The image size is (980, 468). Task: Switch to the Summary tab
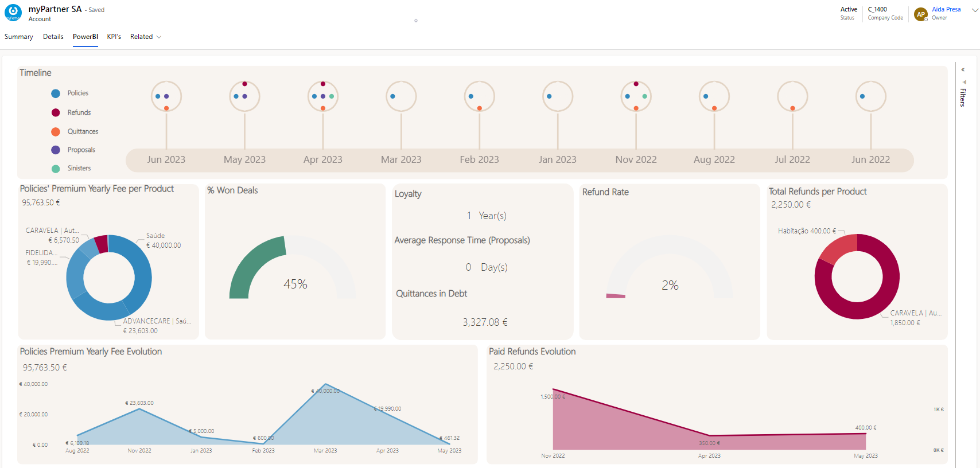(19, 37)
